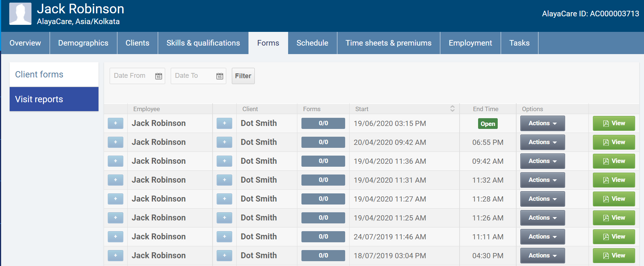644x266 pixels.
Task: Click View PDF button for 19/06/2020 03:15 PM visit
Action: 614,123
